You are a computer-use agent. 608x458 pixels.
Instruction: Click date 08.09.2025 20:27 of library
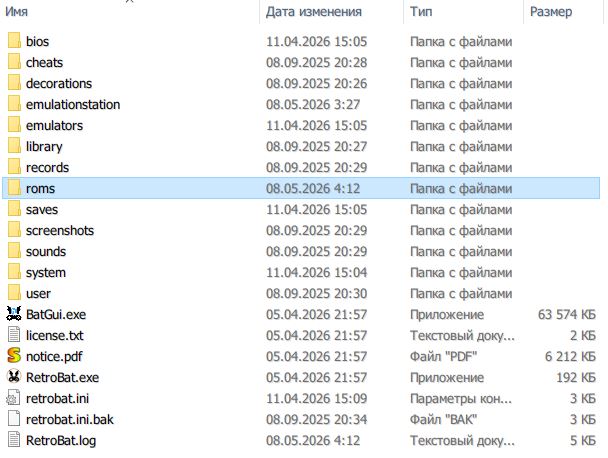pos(316,147)
